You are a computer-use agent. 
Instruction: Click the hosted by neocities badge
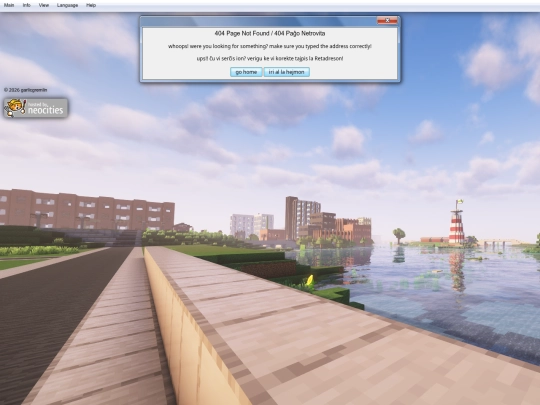pos(36,108)
